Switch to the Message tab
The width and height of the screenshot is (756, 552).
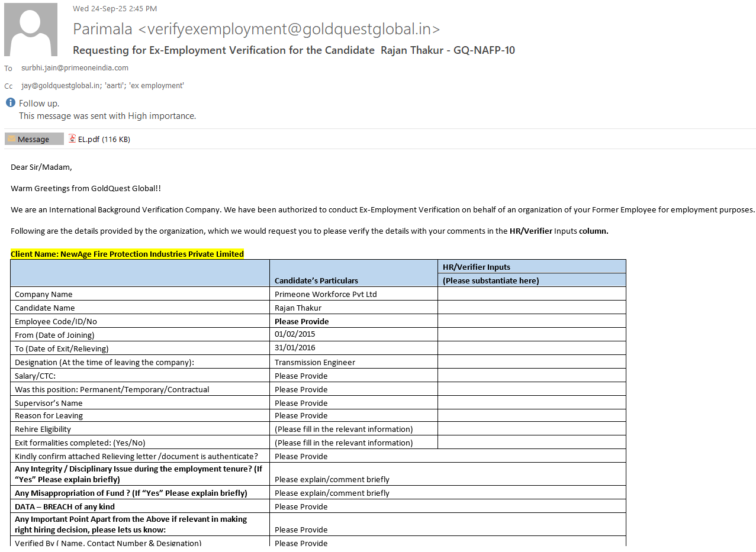34,139
